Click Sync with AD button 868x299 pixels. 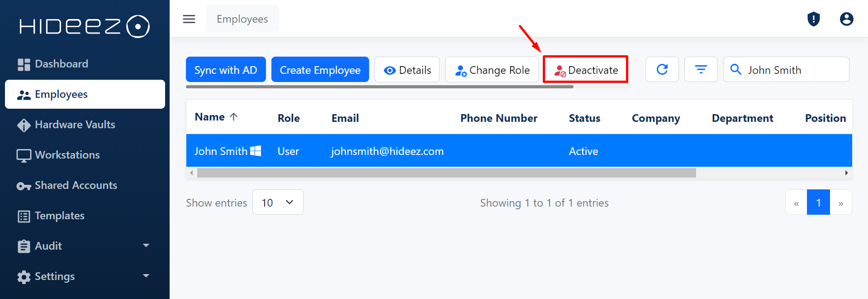(x=226, y=70)
